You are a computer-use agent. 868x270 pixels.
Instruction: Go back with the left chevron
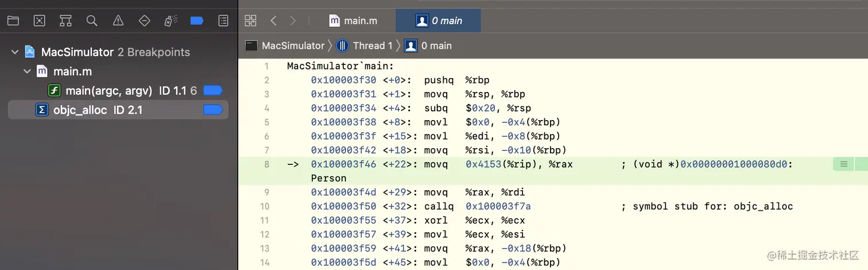[274, 21]
